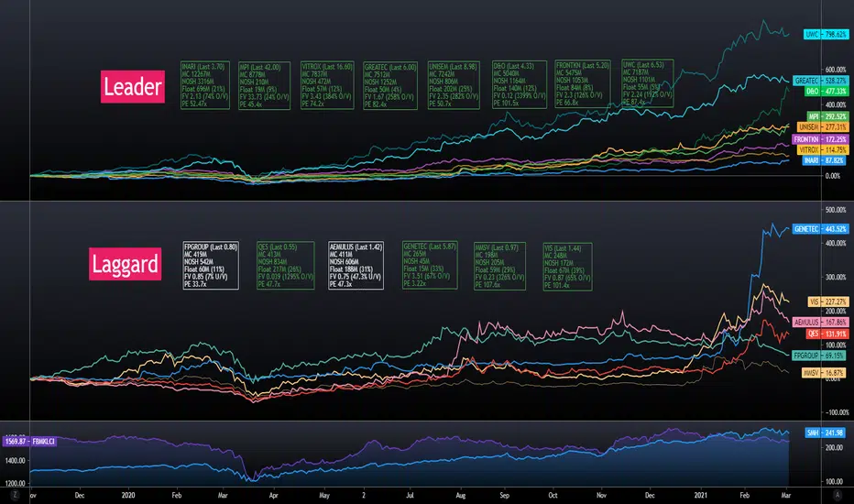Click the Z timezone icon at chart corner
Viewport: 854px width, 504px height.
point(15,495)
